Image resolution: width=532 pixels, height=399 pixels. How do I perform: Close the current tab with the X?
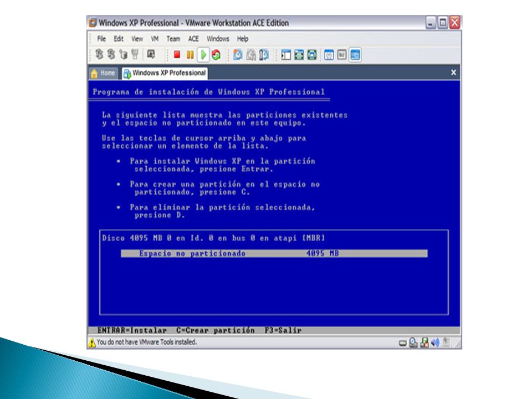point(453,72)
